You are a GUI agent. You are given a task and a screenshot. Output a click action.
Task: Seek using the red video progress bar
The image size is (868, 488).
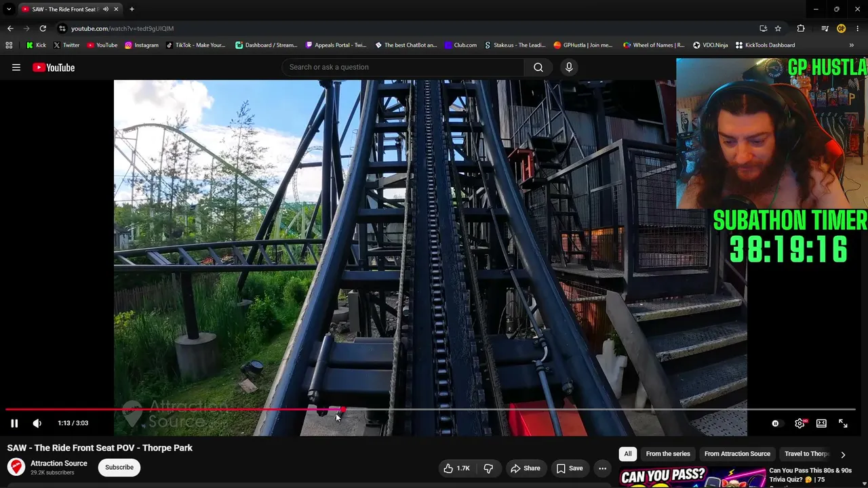[x=431, y=409]
